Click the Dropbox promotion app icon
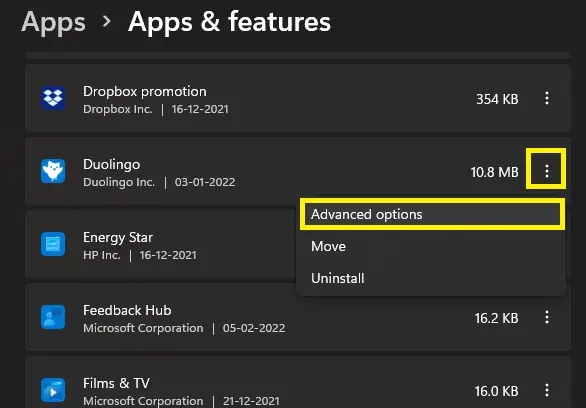 (53, 98)
